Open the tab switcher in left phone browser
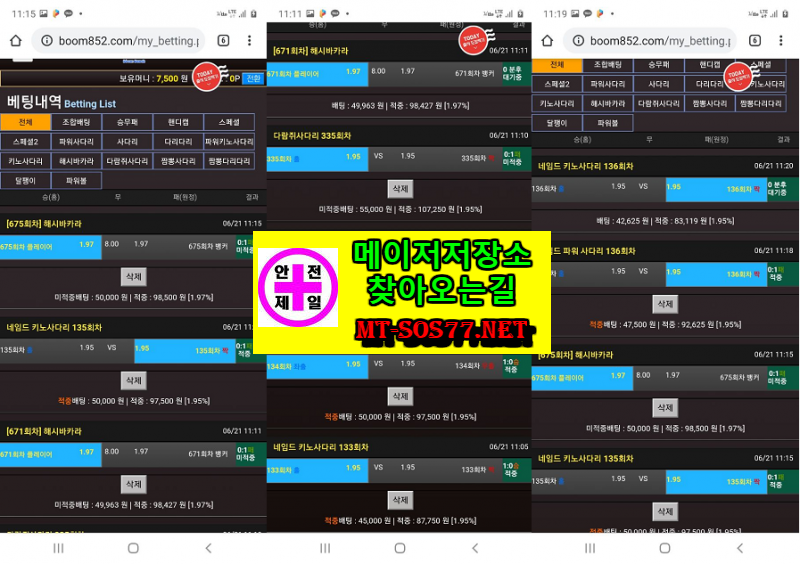 click(x=223, y=41)
